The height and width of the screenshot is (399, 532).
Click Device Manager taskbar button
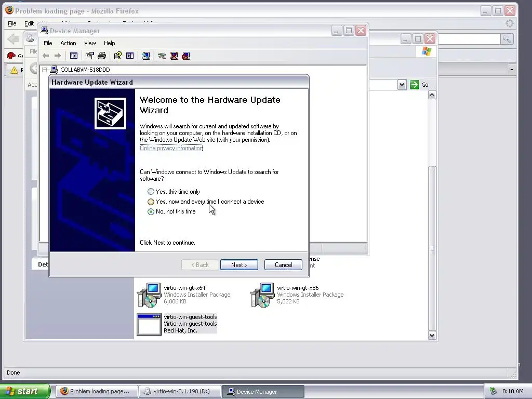263,391
